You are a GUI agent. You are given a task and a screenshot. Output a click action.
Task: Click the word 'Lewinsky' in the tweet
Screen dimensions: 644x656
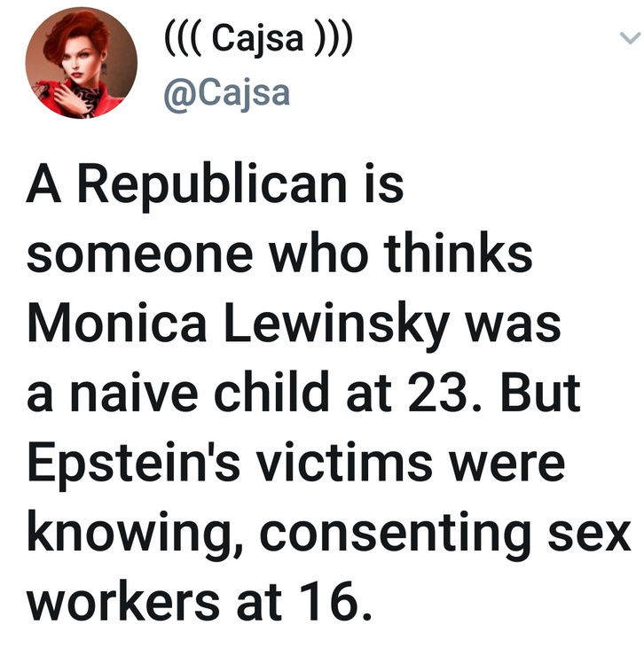pyautogui.click(x=337, y=325)
